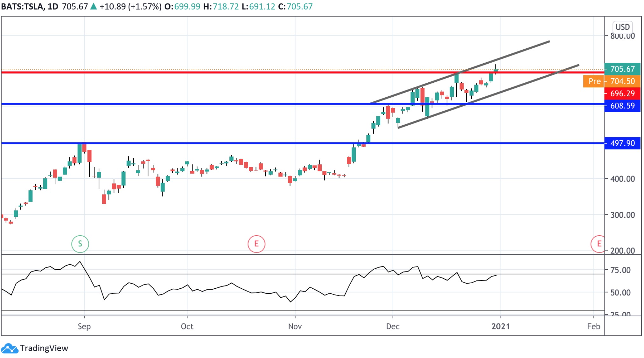
Task: Select the upper blue horizontal line
Action: (223, 104)
